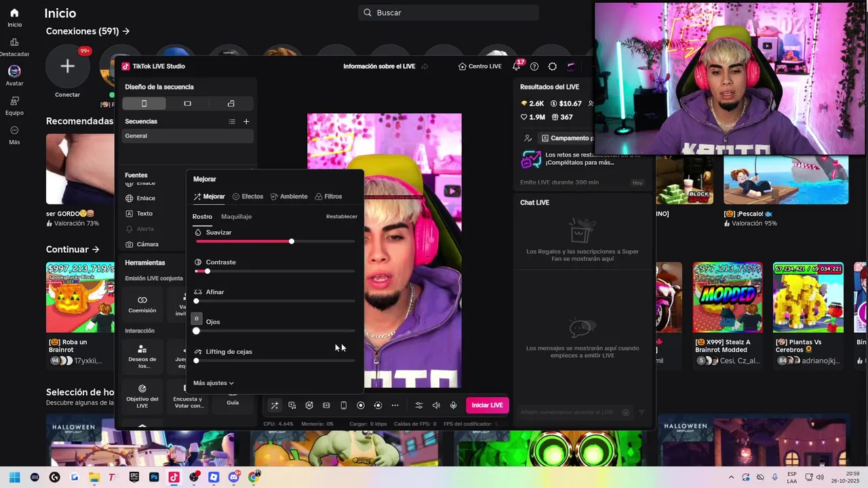Open the audio mixer sliders icon
868x488 pixels.
point(418,405)
